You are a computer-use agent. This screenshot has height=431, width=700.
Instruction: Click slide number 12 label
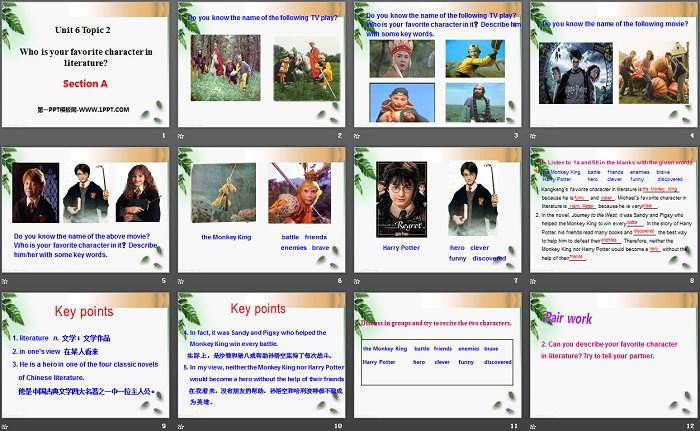tap(691, 426)
